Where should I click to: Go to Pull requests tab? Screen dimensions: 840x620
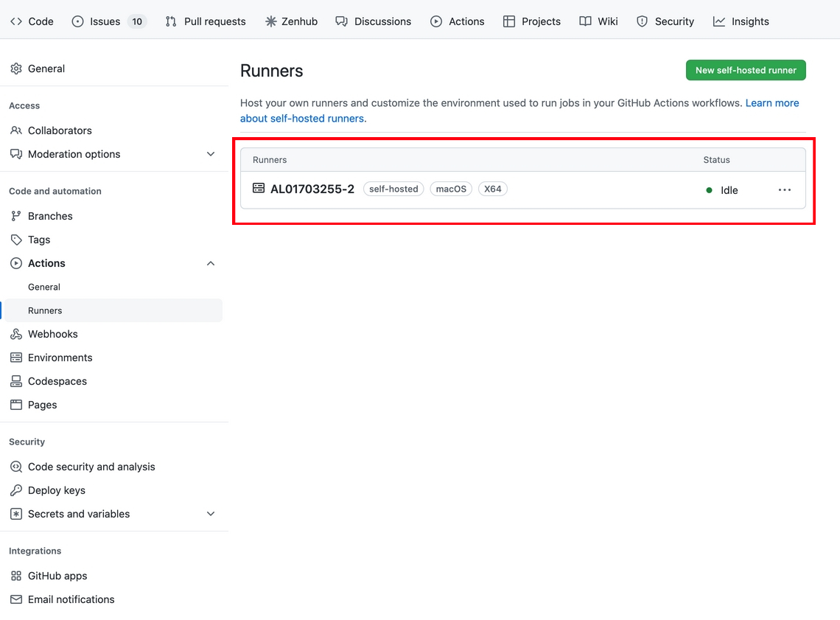(x=206, y=21)
